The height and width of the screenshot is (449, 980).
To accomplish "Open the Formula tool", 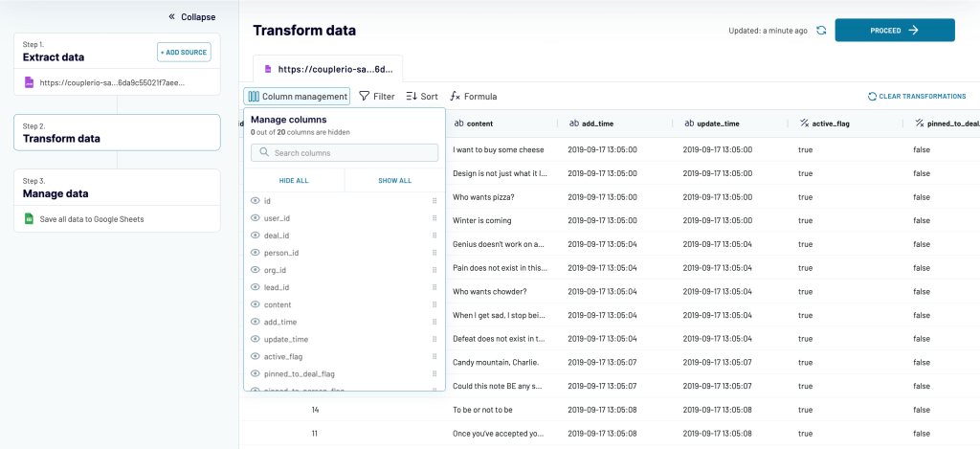I will click(474, 97).
